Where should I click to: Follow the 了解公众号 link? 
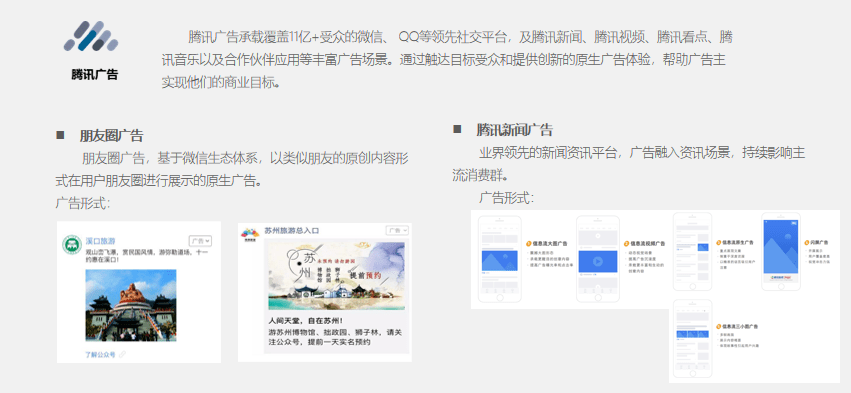click(x=100, y=354)
